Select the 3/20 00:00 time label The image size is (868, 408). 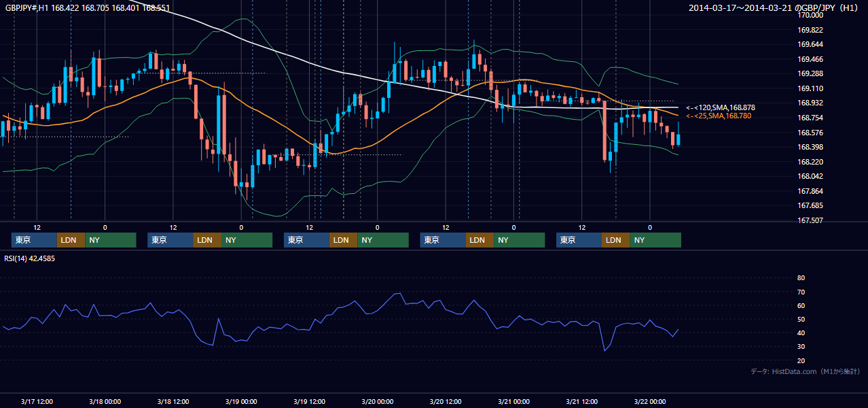[x=377, y=401]
